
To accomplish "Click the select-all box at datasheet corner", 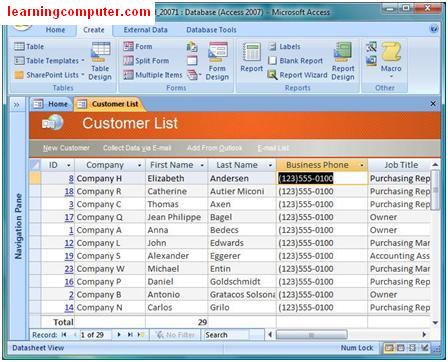I will (x=35, y=165).
